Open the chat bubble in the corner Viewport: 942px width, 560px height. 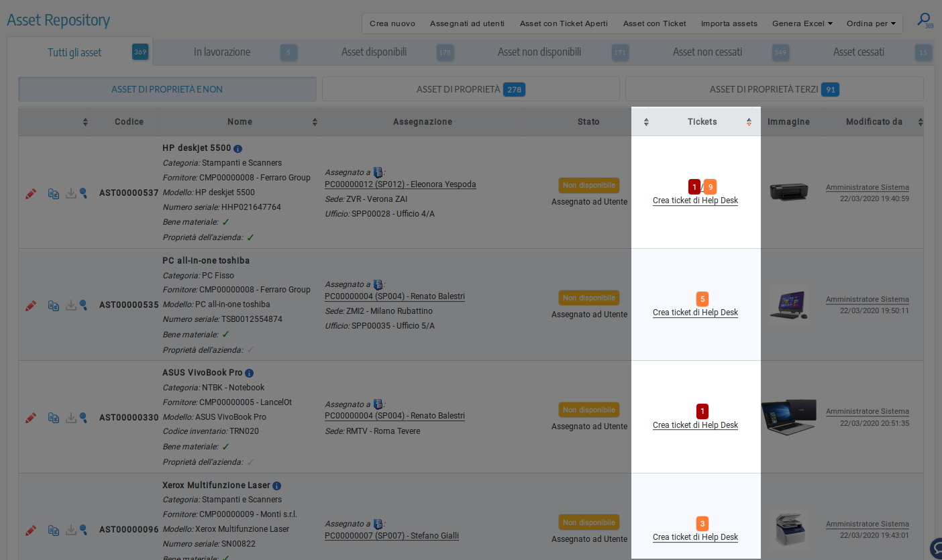point(935,548)
